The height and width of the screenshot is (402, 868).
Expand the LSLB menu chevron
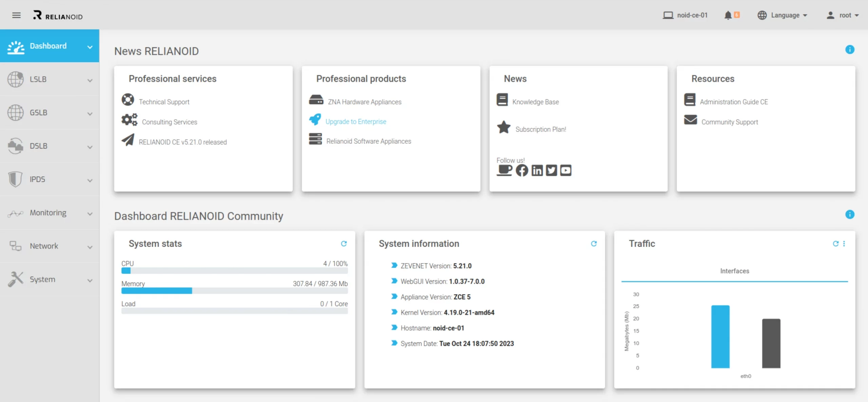(x=90, y=80)
